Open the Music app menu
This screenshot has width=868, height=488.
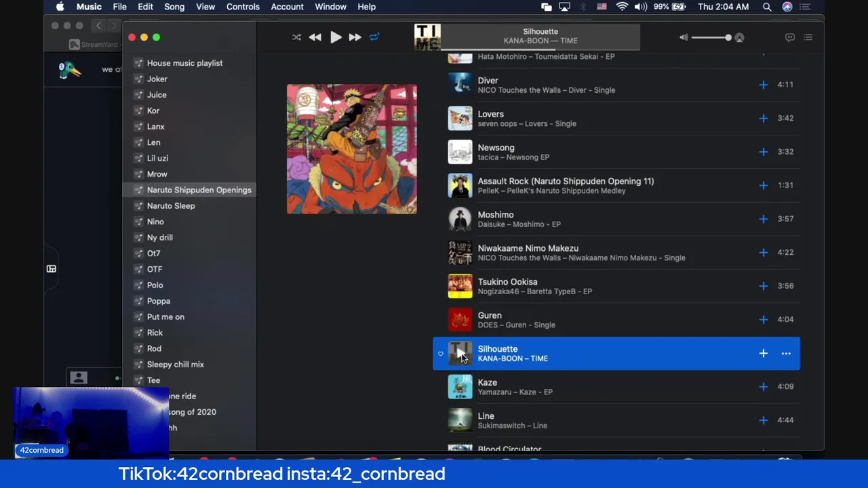[x=89, y=7]
